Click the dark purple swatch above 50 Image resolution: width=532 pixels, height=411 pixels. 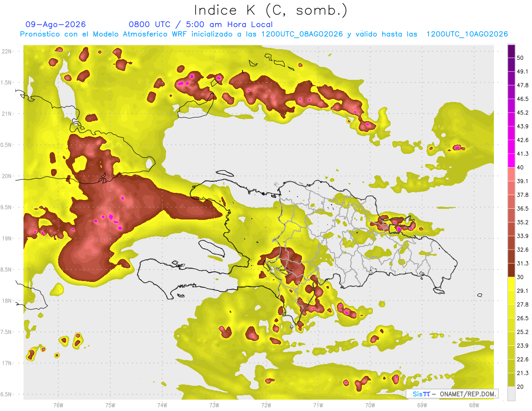click(x=511, y=51)
